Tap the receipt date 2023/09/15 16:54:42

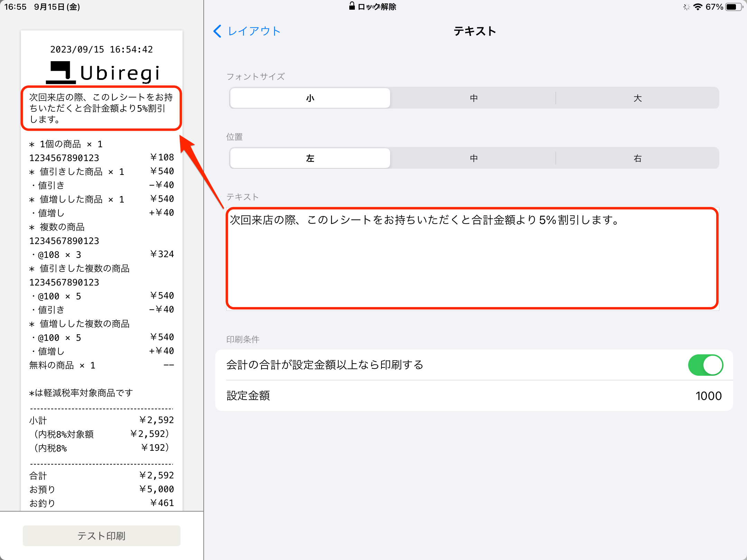[102, 50]
